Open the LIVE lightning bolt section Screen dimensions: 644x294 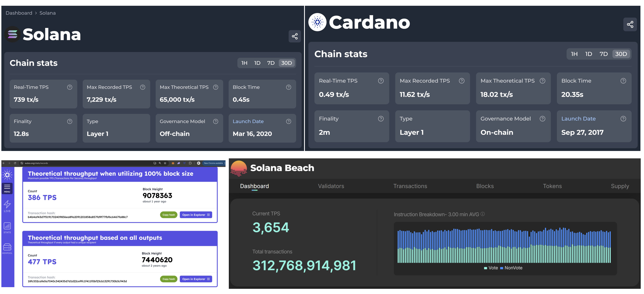pyautogui.click(x=7, y=206)
